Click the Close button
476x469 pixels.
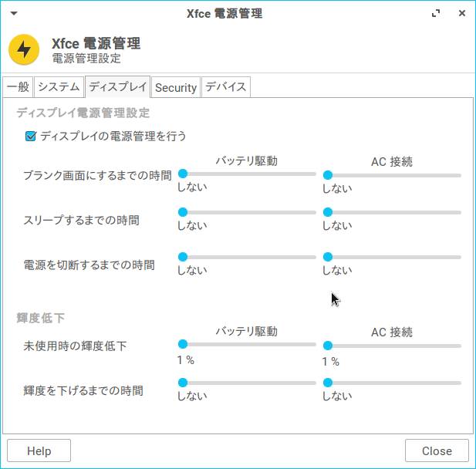(x=437, y=450)
